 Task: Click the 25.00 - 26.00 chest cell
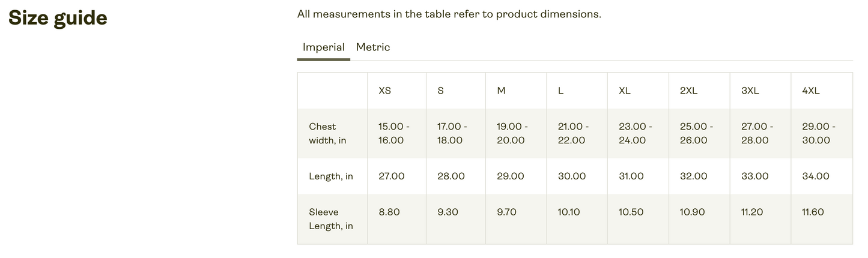point(696,133)
